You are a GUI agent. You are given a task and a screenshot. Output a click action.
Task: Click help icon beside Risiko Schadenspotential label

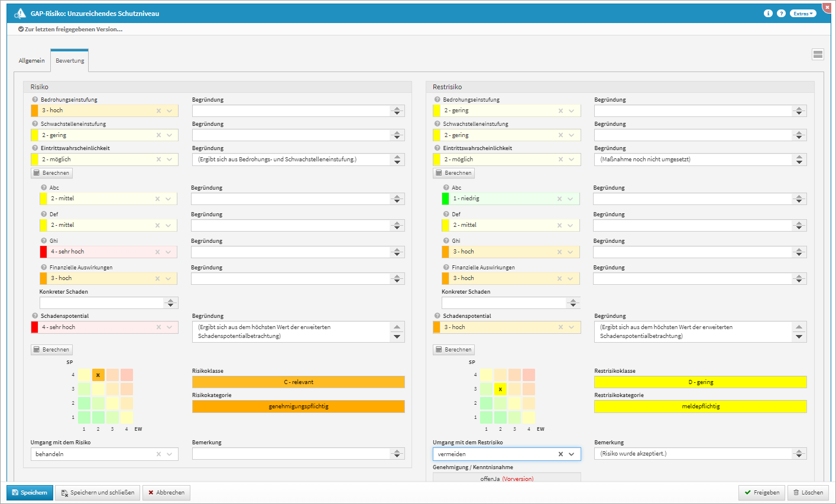[35, 316]
